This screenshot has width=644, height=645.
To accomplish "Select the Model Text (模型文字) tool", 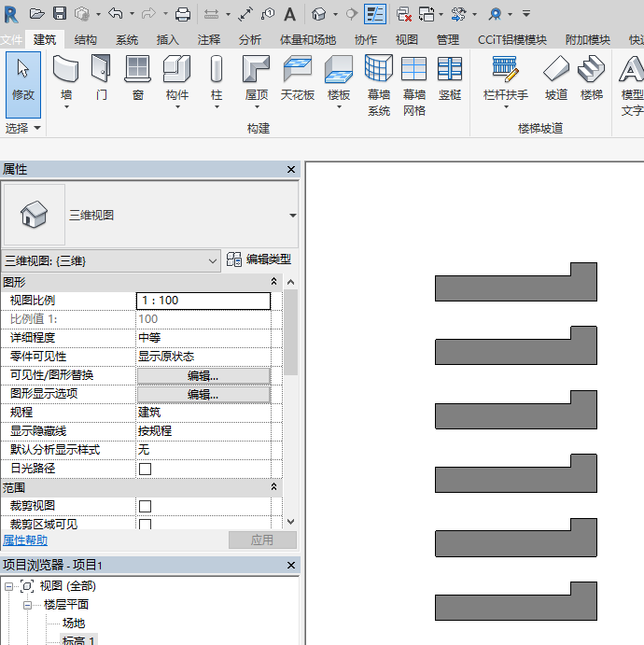I will (631, 86).
